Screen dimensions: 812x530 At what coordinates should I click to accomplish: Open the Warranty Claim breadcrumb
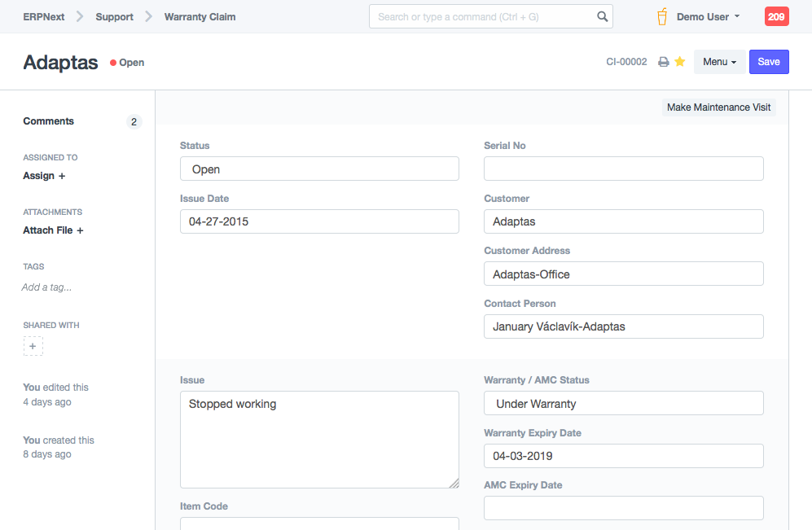point(200,16)
